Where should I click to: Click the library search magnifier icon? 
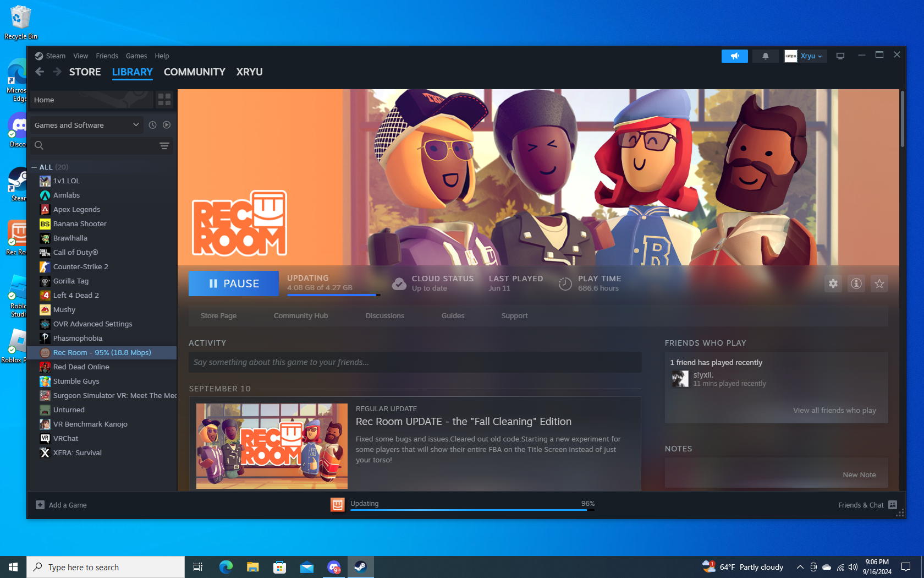39,145
